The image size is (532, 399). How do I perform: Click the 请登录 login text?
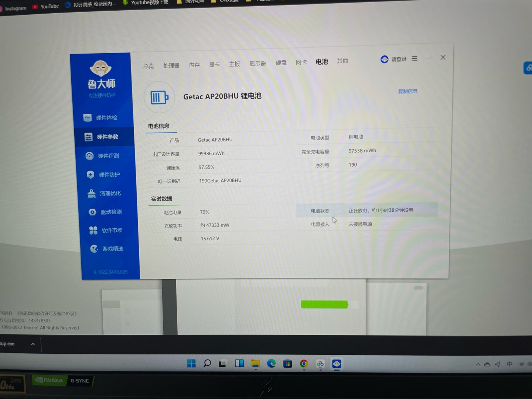(399, 59)
